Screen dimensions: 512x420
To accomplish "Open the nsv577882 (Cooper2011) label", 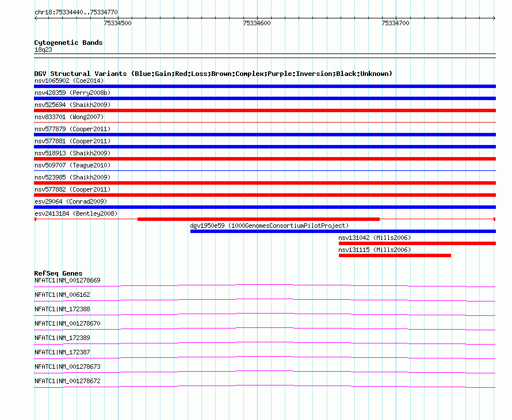I will [72, 189].
